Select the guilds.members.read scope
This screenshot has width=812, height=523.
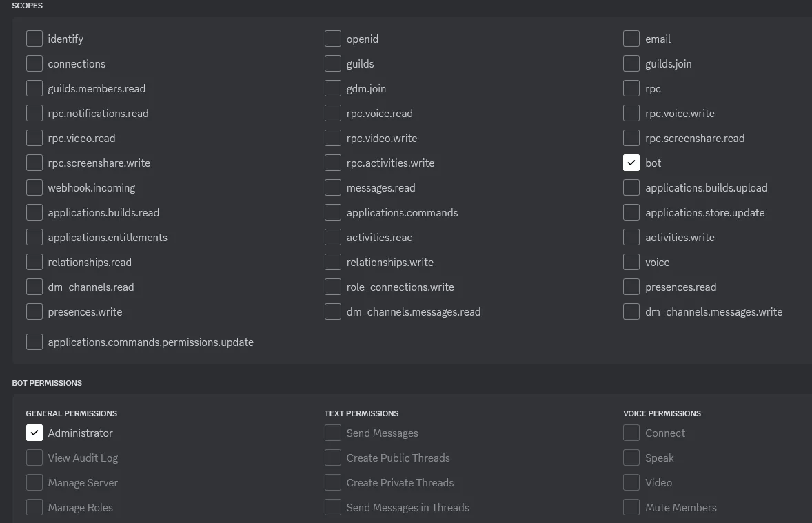(34, 88)
